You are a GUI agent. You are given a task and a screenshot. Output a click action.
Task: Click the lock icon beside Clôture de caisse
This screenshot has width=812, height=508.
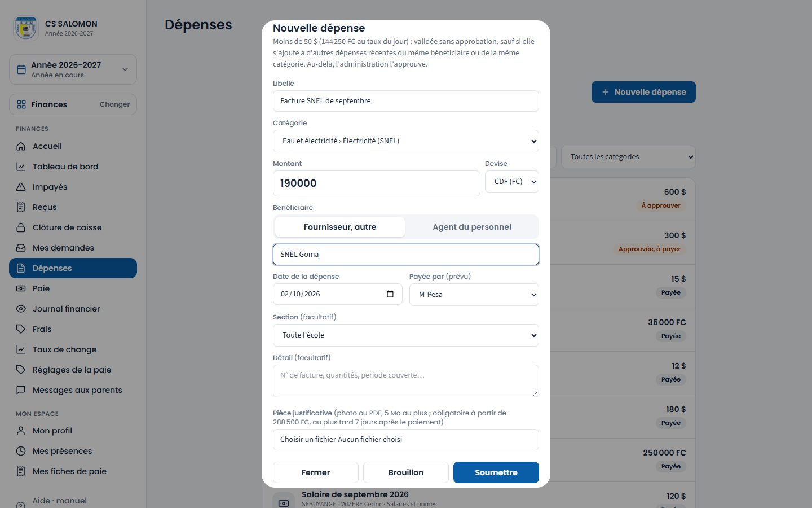tap(21, 227)
